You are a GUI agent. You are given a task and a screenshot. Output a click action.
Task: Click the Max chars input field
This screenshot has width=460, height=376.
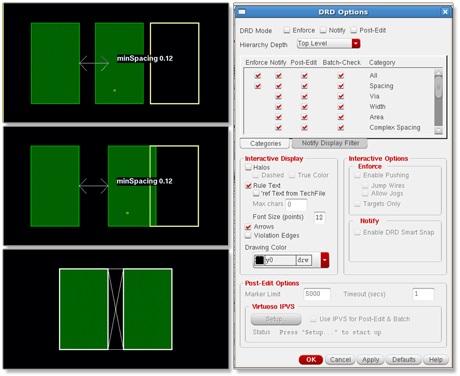[296, 204]
